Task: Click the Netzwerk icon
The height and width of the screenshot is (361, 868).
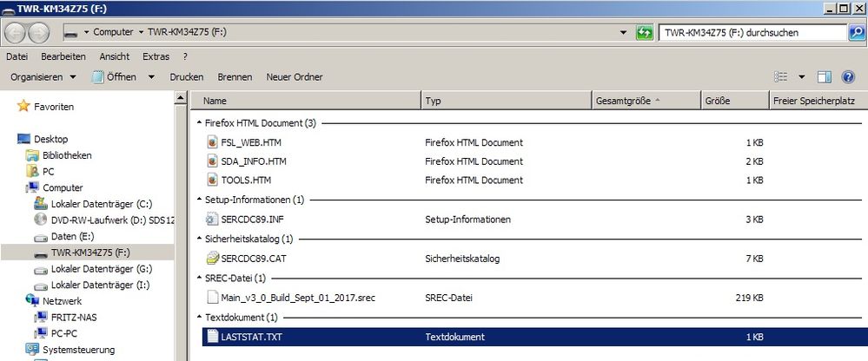Action: pos(32,301)
